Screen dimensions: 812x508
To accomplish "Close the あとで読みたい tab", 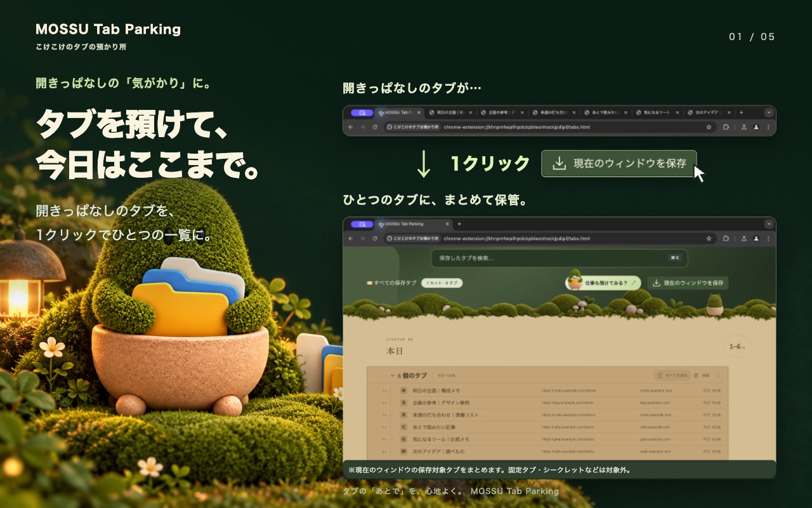I will pos(625,112).
